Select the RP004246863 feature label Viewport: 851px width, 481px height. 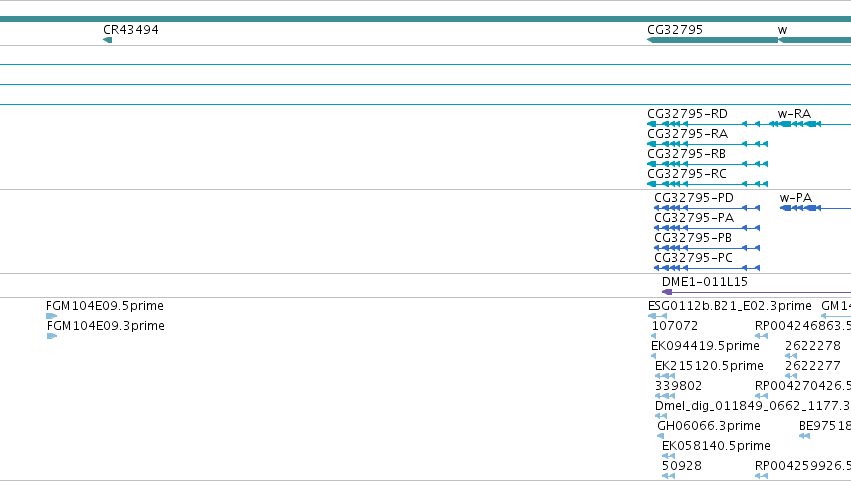tap(803, 326)
